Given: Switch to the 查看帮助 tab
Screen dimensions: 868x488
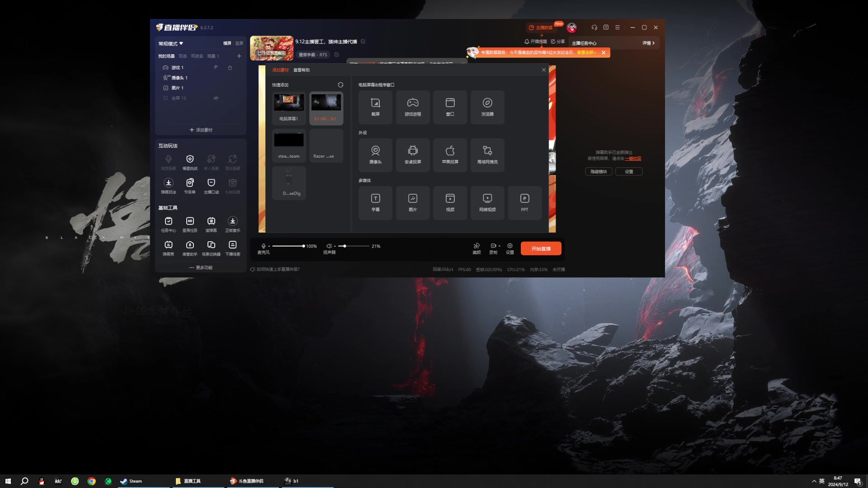Looking at the screenshot, I should pos(302,70).
